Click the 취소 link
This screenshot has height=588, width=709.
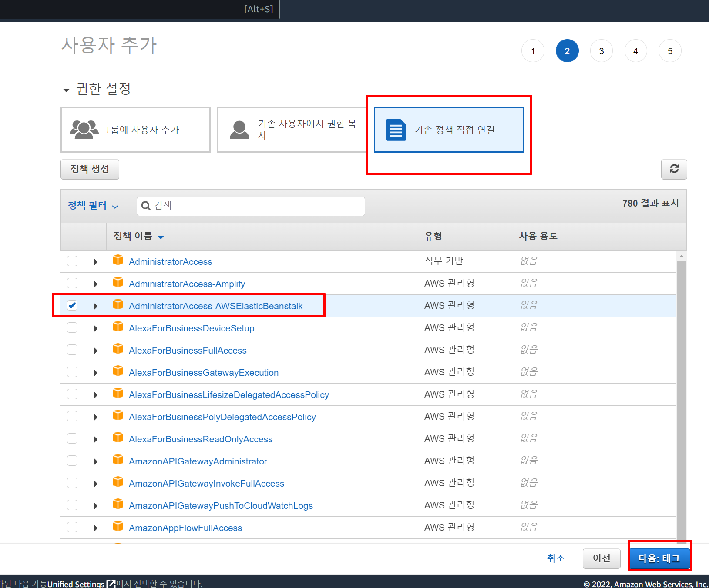556,558
